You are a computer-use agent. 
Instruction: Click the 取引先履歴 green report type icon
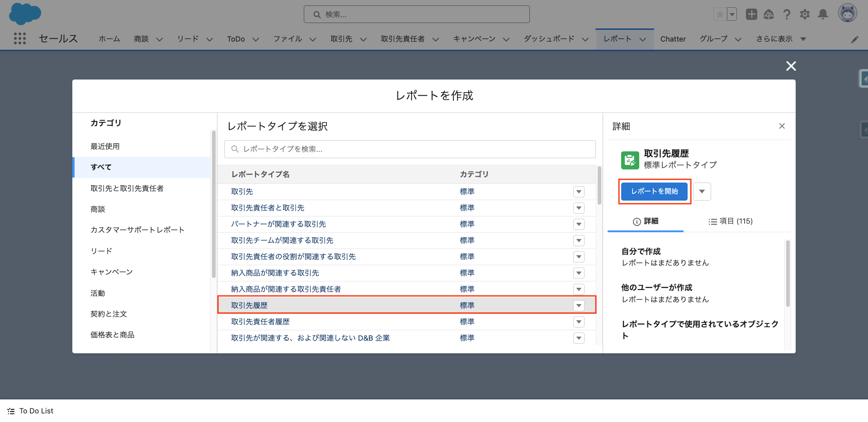(x=630, y=159)
